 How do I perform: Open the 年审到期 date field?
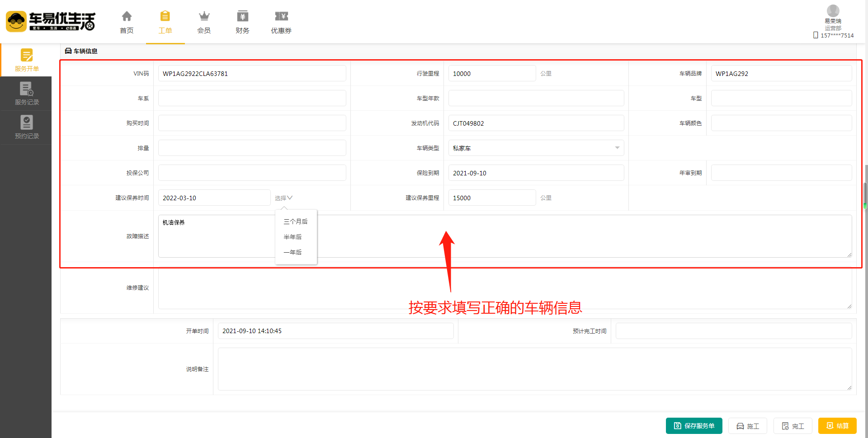point(781,173)
